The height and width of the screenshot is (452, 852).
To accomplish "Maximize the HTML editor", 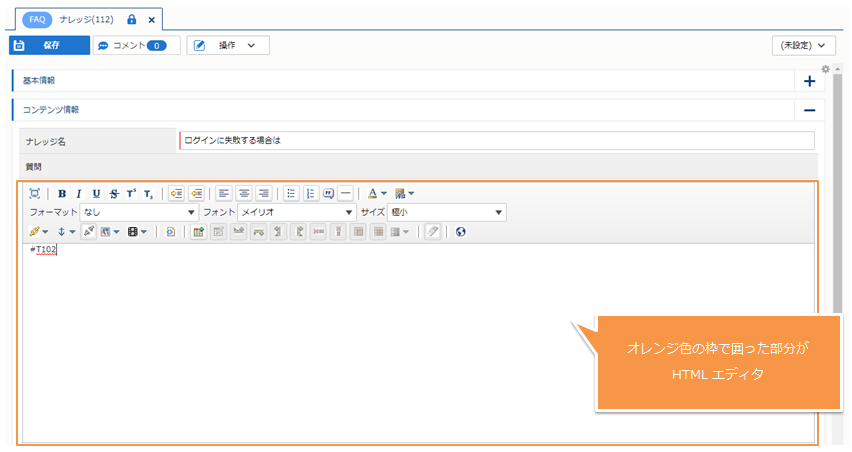I will 35,193.
